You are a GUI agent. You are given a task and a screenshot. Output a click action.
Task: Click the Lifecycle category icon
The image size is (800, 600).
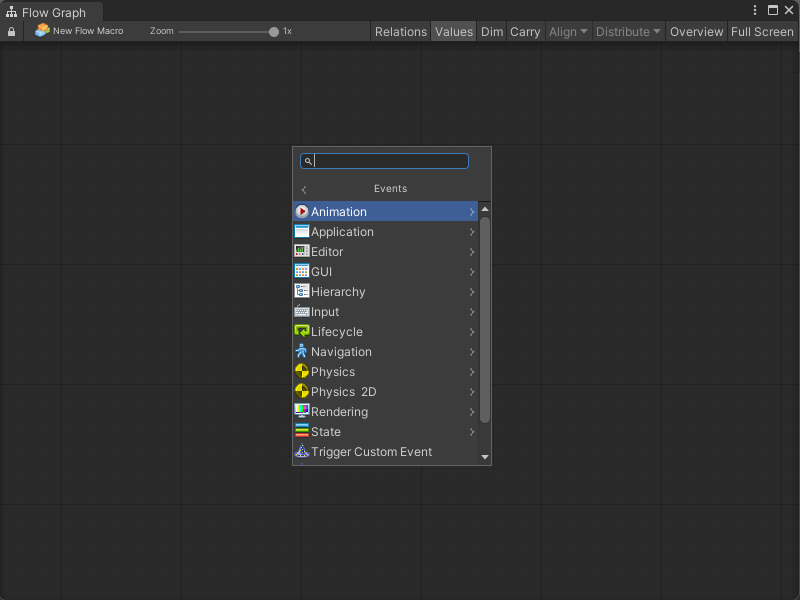click(x=302, y=332)
